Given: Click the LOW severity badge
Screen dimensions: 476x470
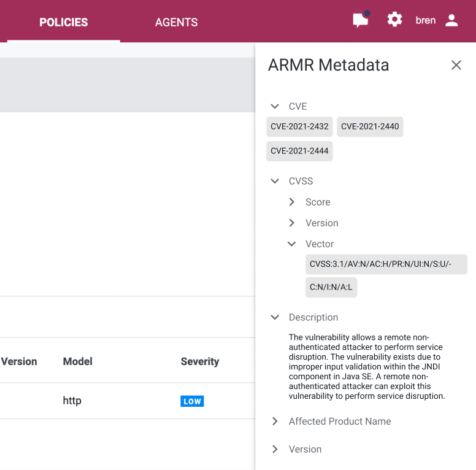Looking at the screenshot, I should click(x=192, y=401).
